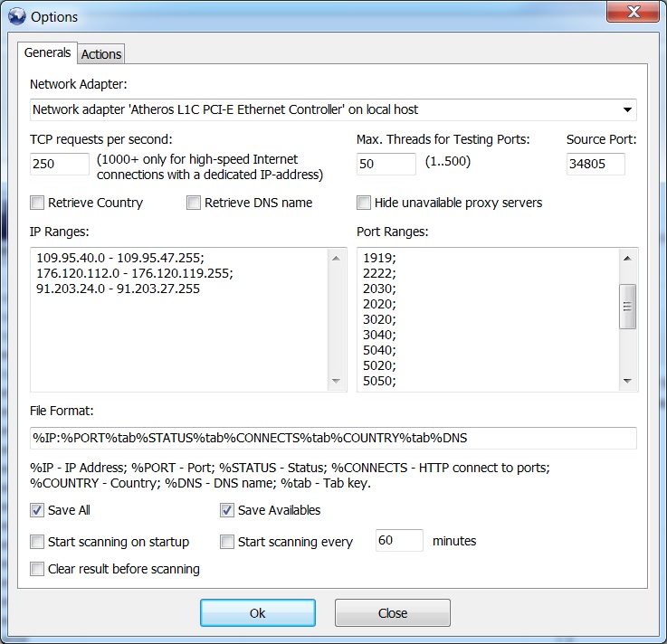The width and height of the screenshot is (667, 644).
Task: Click the Source Port input field
Action: 596,164
